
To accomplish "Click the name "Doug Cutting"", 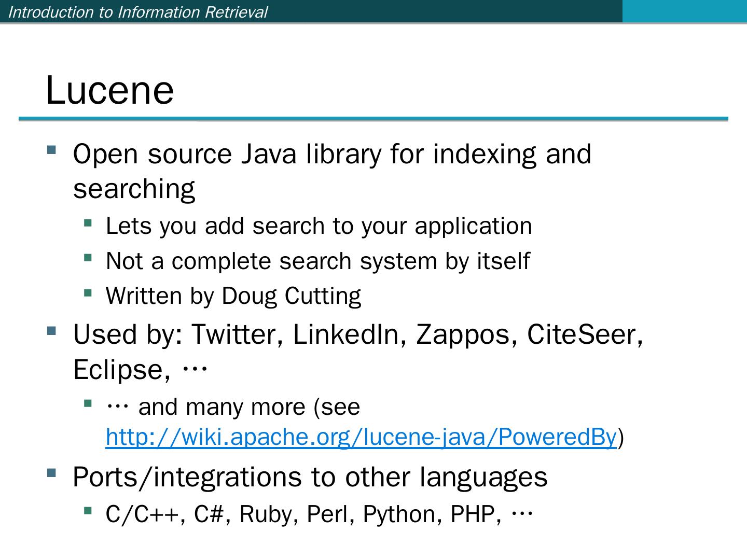I will 291,296.
